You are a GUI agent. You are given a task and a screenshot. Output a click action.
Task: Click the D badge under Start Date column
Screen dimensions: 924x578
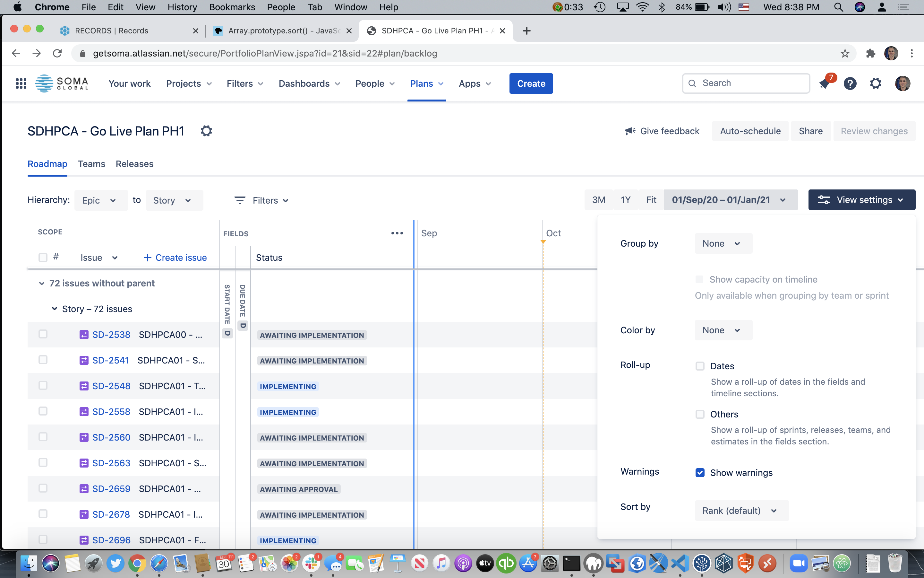point(227,333)
